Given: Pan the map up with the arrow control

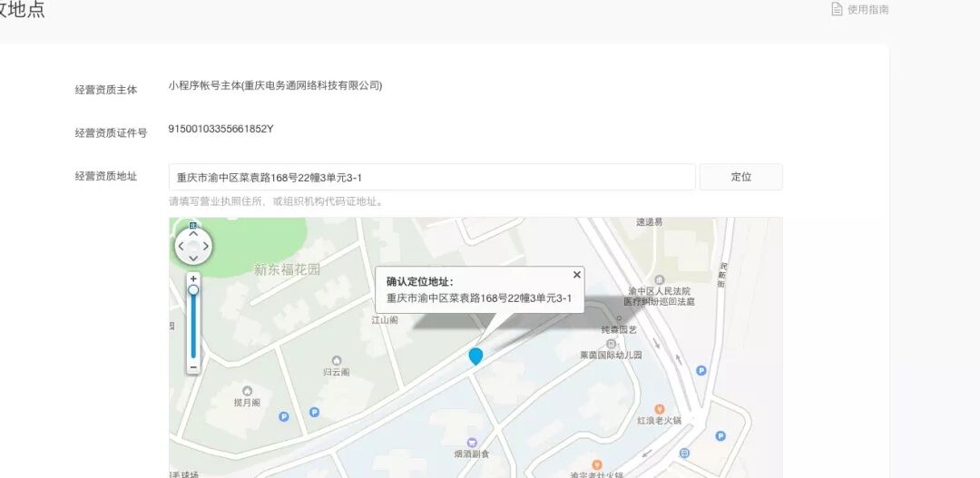Looking at the screenshot, I should click(x=193, y=234).
